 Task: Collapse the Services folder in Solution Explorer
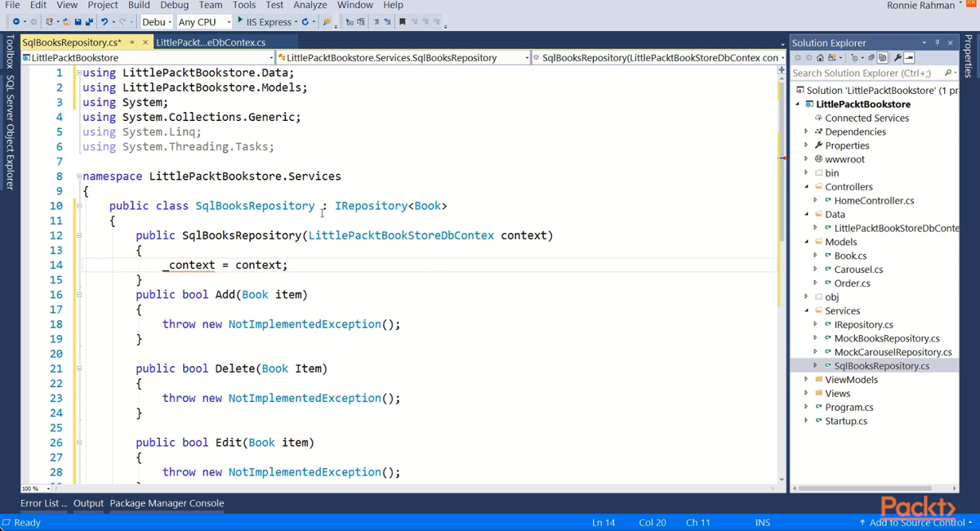point(807,310)
